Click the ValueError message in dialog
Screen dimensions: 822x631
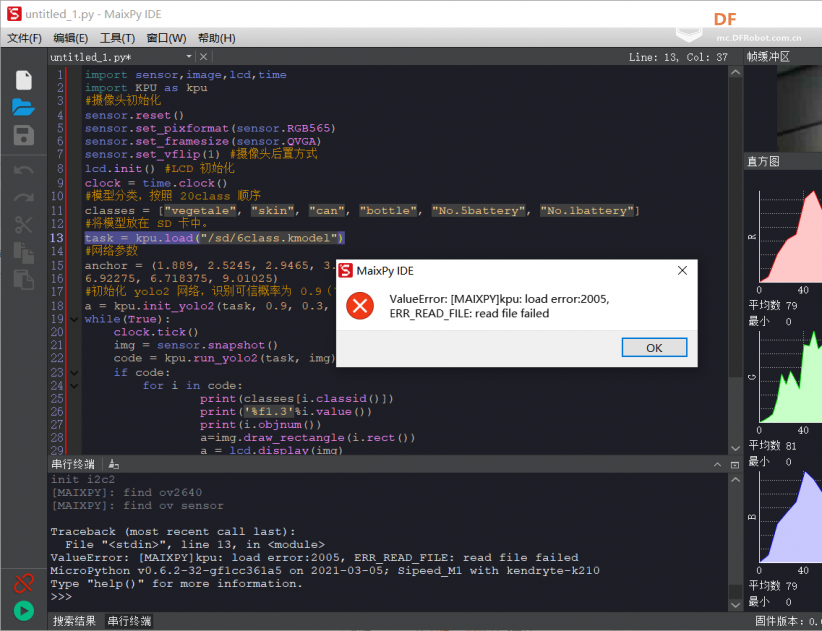(499, 306)
